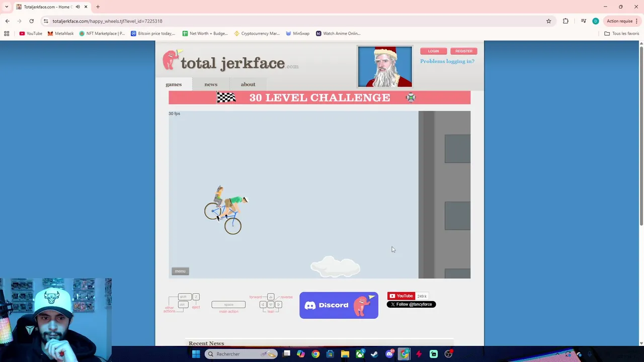Open the Net Worth + Budget bookmark
The height and width of the screenshot is (362, 644).
(205, 33)
